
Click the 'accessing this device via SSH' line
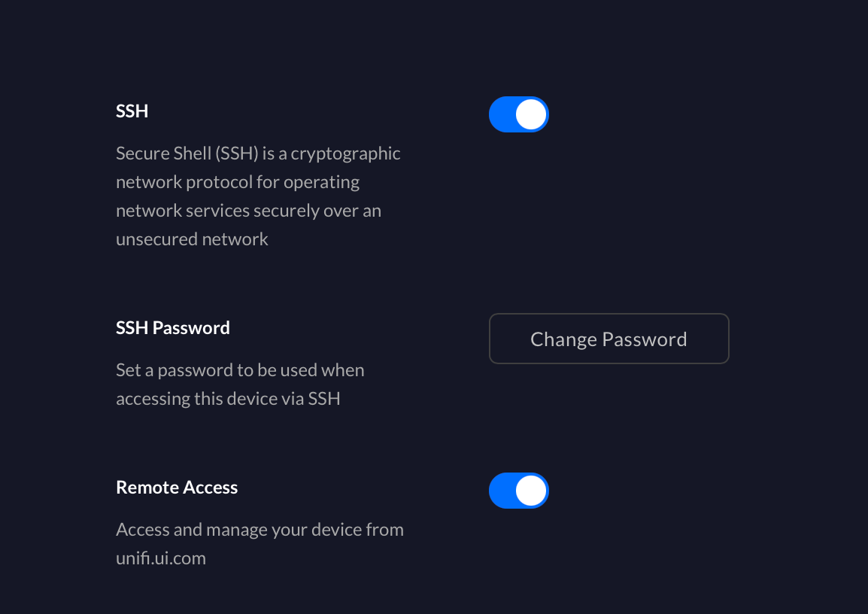[228, 399]
